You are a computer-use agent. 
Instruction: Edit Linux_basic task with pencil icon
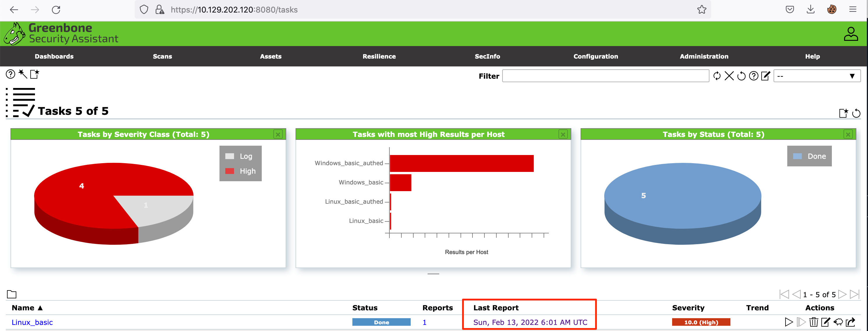(x=825, y=322)
